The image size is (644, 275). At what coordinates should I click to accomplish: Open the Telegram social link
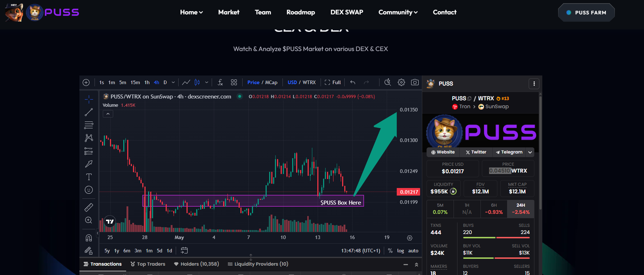coord(509,152)
